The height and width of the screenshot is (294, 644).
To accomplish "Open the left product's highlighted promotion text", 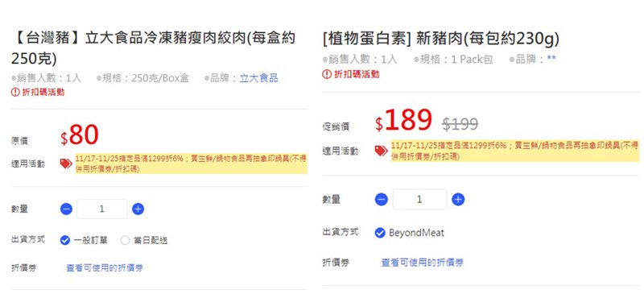I will coord(191,164).
